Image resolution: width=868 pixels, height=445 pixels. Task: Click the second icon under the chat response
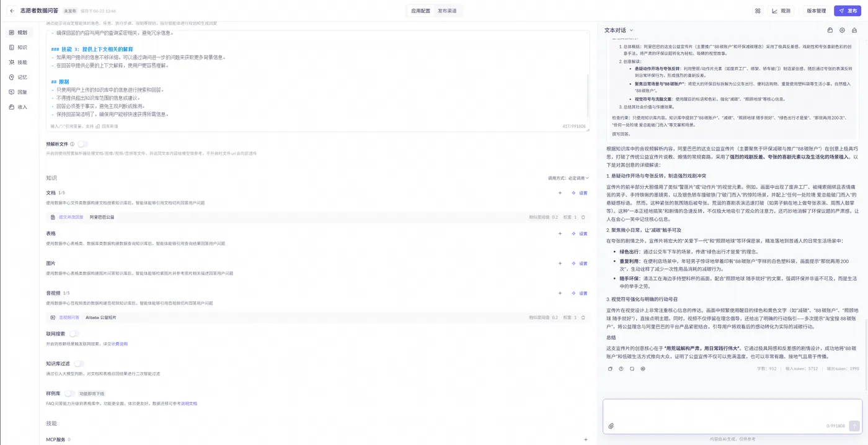point(621,368)
